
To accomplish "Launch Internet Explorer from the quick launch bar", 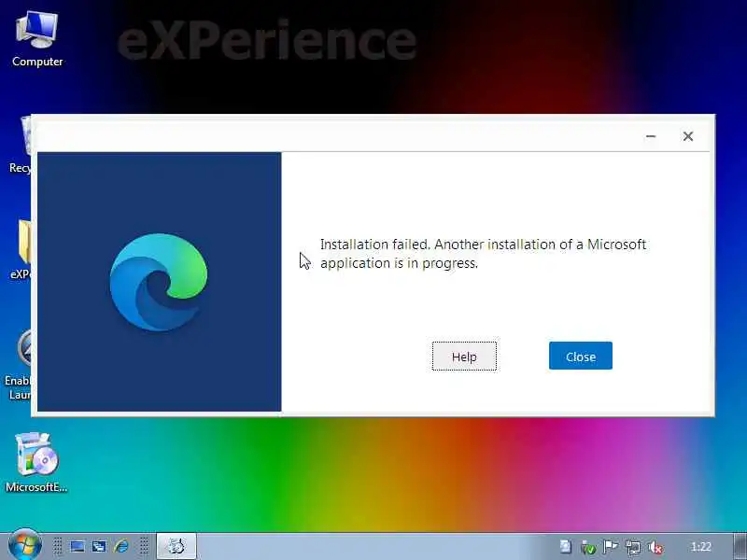I will (121, 546).
